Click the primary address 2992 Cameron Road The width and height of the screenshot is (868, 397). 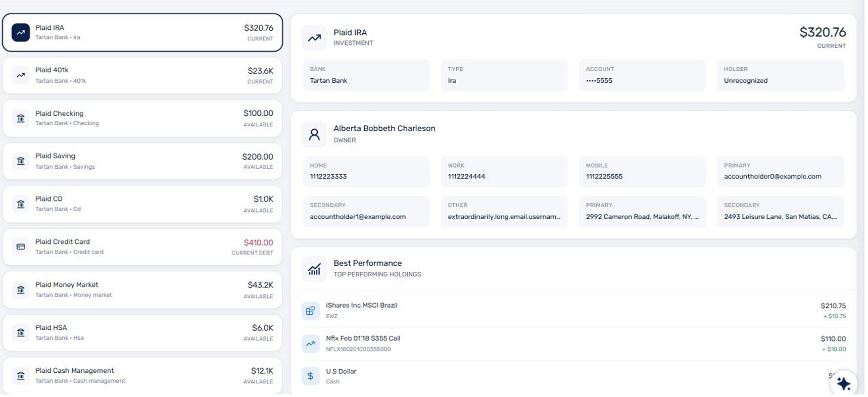click(x=642, y=217)
